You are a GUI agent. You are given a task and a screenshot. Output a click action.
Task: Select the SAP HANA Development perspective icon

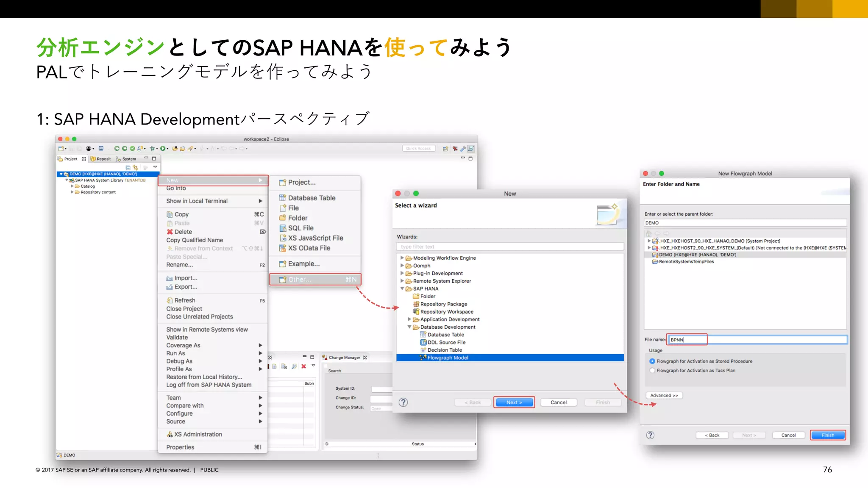[x=471, y=149]
